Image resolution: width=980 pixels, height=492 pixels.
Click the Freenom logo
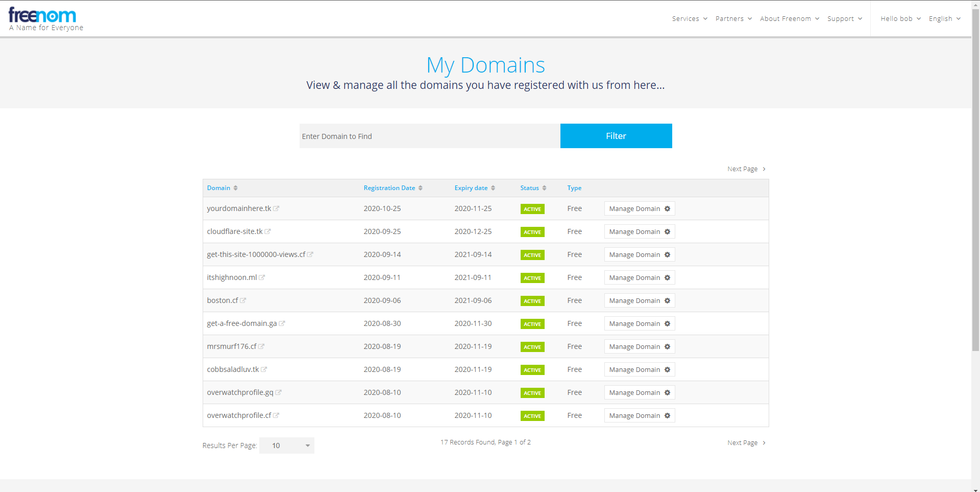click(x=42, y=15)
